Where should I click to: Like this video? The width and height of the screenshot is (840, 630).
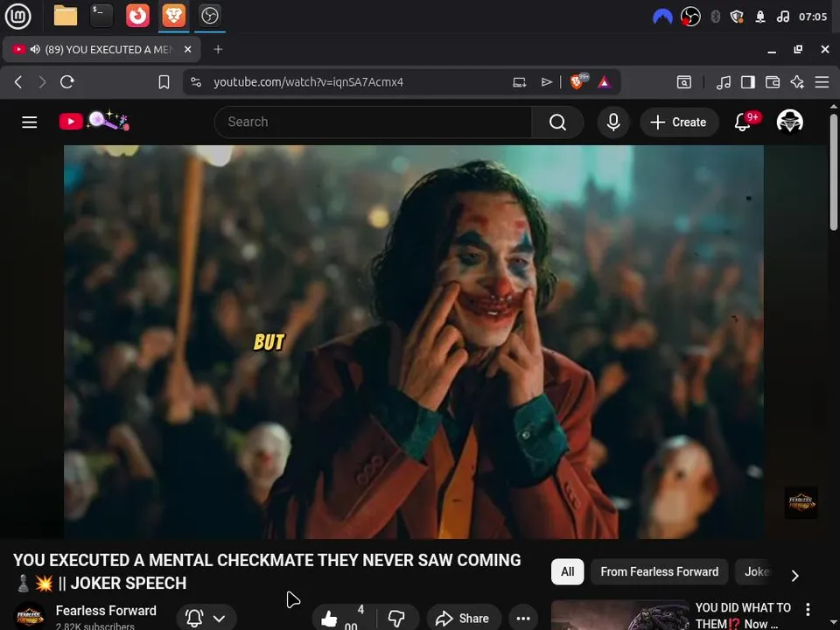(x=343, y=618)
